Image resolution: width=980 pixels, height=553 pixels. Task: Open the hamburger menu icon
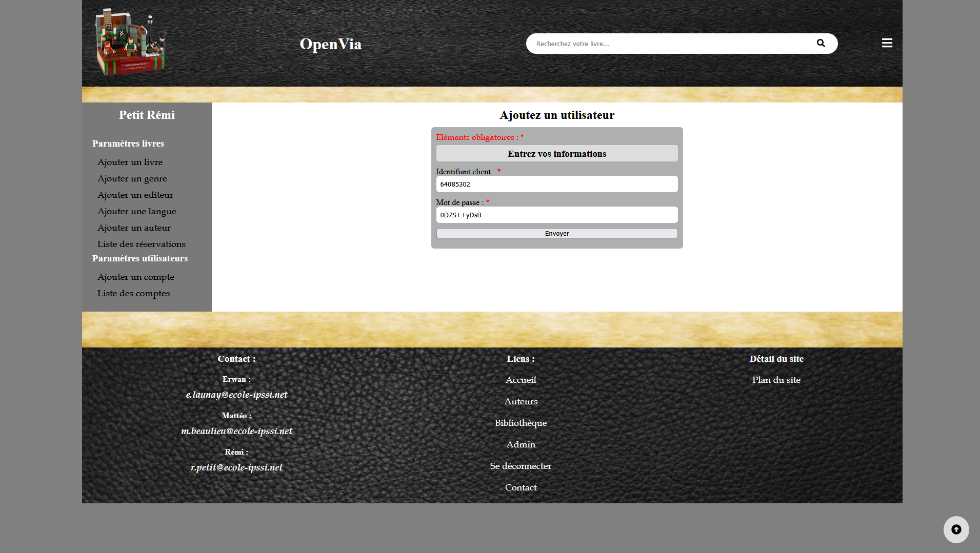[887, 43]
